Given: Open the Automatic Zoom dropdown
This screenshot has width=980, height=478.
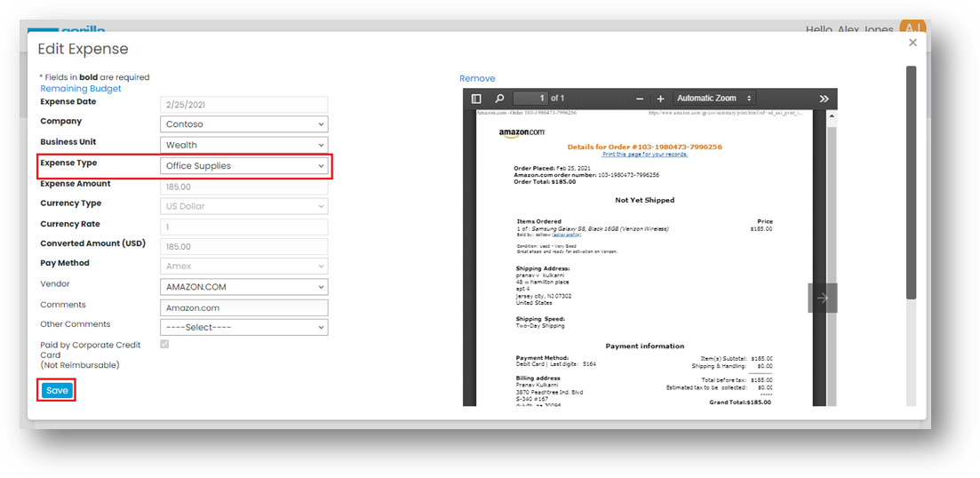Looking at the screenshot, I should click(x=714, y=99).
